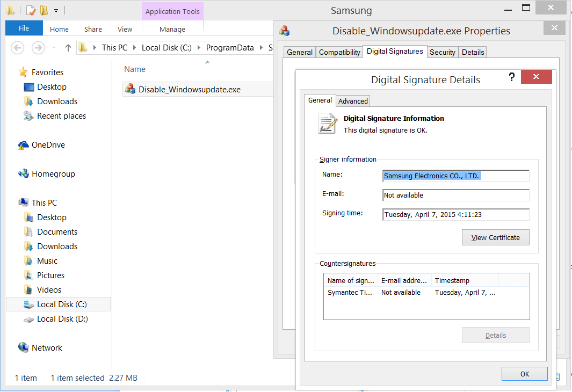Click the digital signature certificate icon
The width and height of the screenshot is (572, 392).
point(327,124)
